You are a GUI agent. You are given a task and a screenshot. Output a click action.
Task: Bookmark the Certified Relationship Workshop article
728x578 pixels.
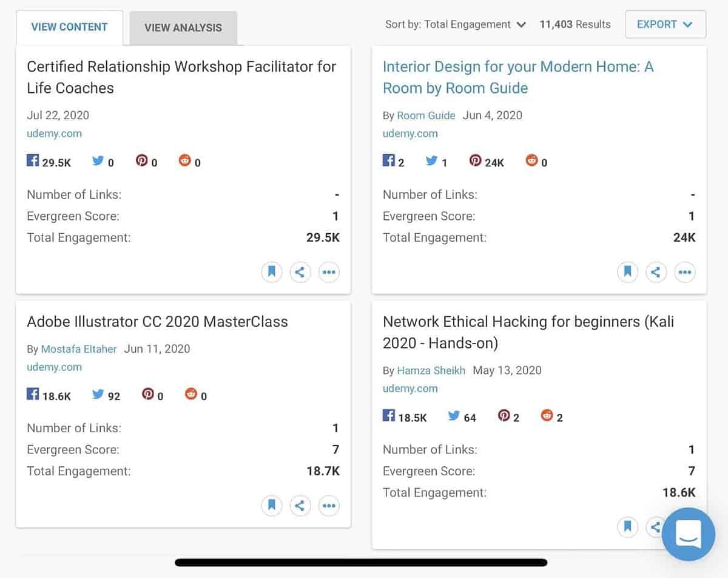click(x=271, y=272)
